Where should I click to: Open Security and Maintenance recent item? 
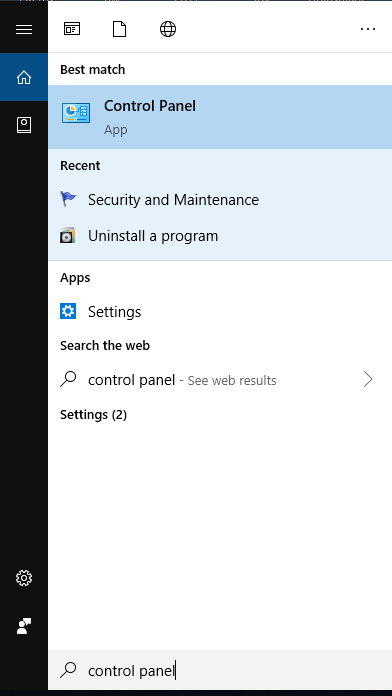[220, 200]
